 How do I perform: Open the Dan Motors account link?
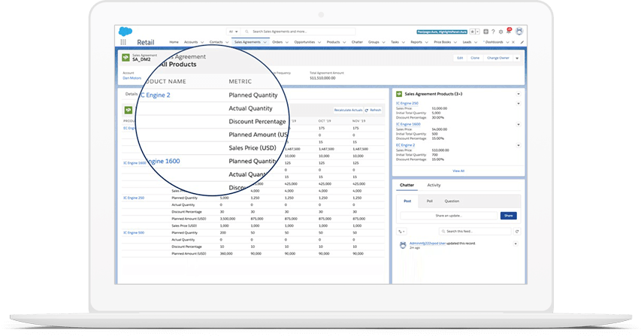(132, 78)
